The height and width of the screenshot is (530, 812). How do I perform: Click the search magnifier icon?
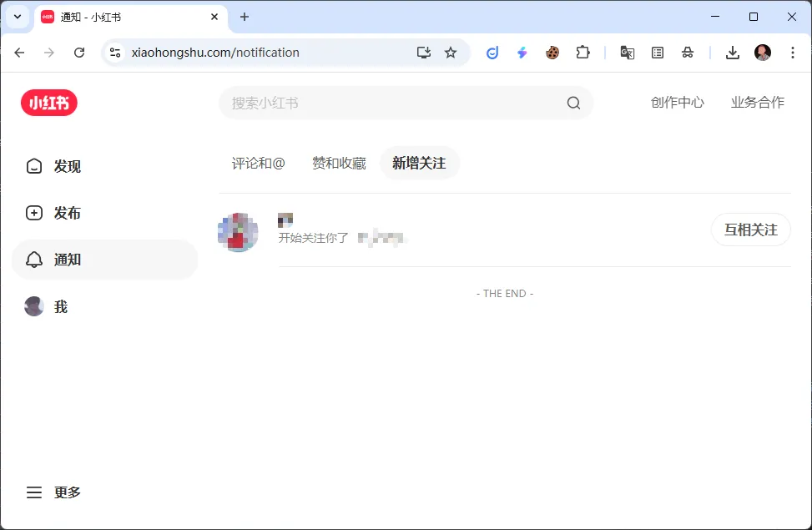(x=573, y=103)
